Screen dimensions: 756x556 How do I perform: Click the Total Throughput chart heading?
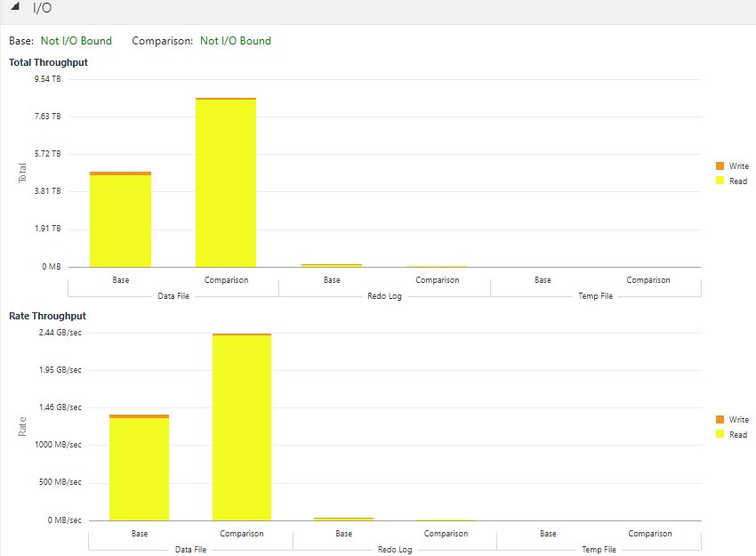[x=48, y=63]
